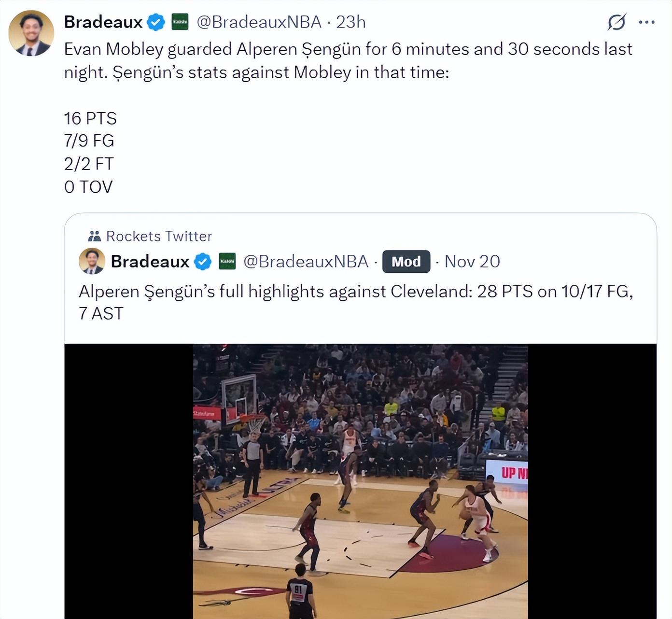672x619 pixels.
Task: Click the Rockets Twitter community people icon
Action: pyautogui.click(x=94, y=236)
